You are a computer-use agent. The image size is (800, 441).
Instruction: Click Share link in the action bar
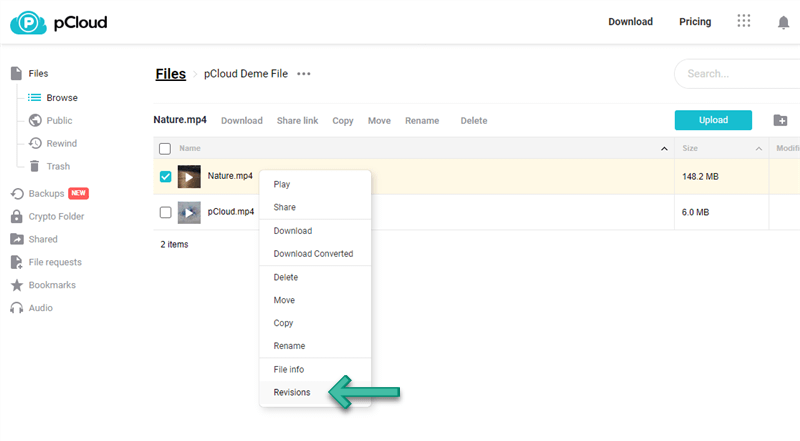[297, 121]
